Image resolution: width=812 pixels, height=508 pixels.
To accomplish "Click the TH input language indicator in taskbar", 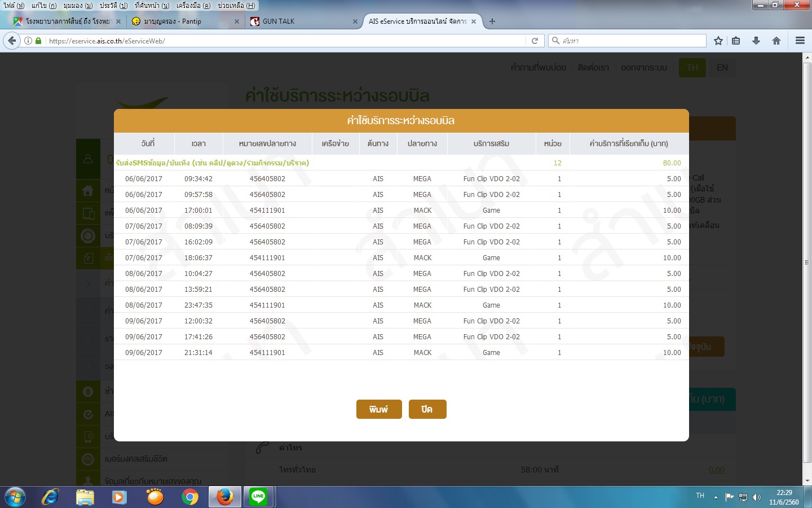I will point(700,496).
